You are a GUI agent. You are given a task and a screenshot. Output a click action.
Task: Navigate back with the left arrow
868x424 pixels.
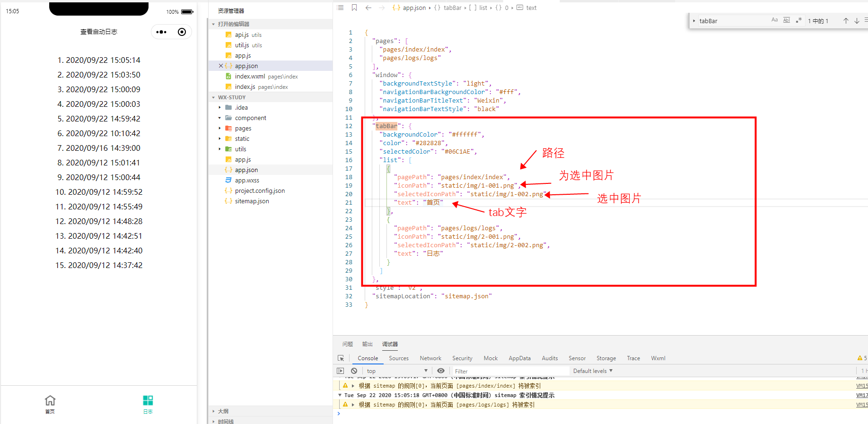point(368,8)
